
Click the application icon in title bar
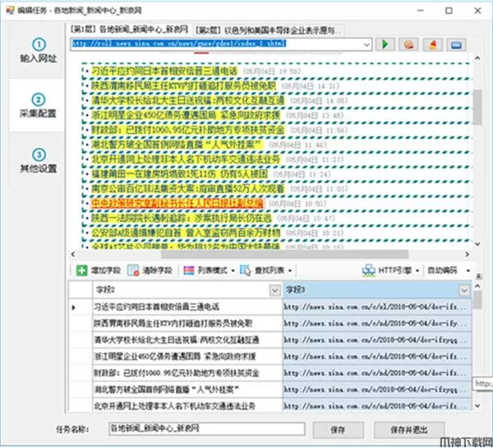tap(10, 10)
